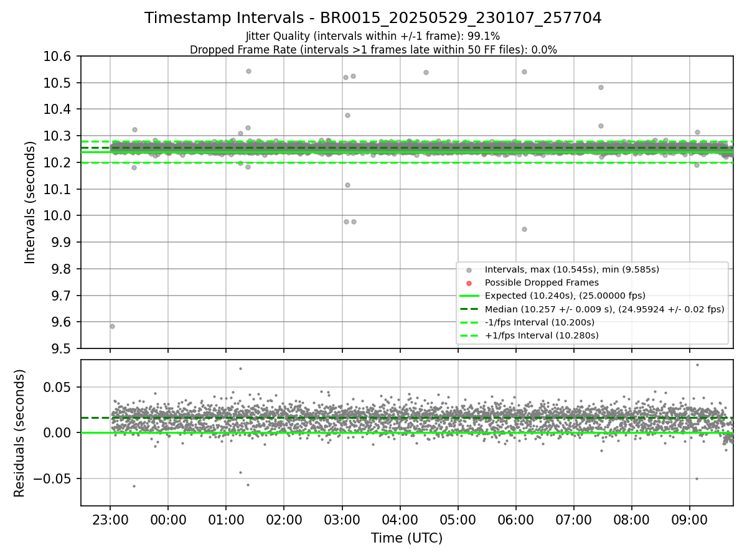Click the "Intervals (seconds)" y-axis label
This screenshot has height=560, width=747.
31,202
